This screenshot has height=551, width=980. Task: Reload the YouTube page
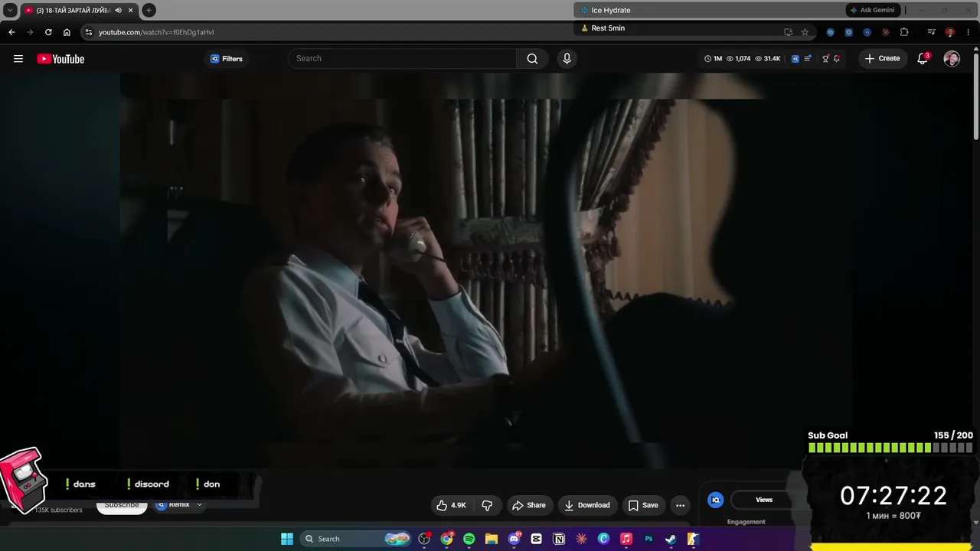pyautogui.click(x=48, y=32)
